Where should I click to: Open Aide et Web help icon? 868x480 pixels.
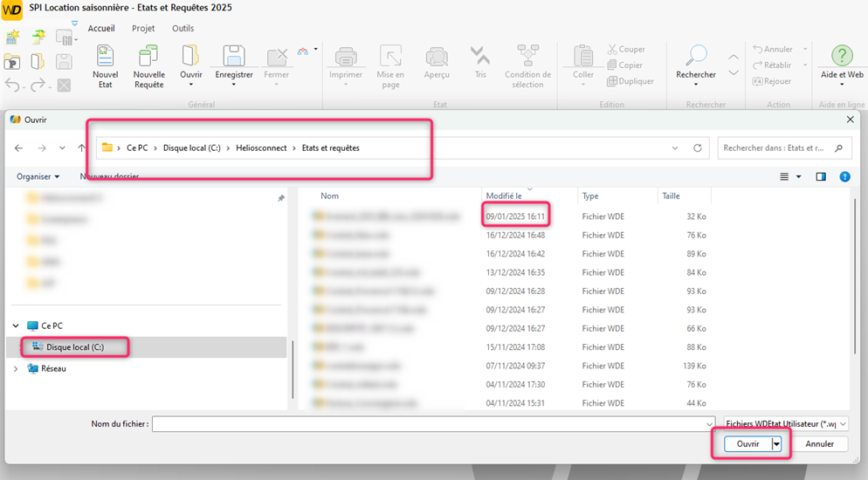pyautogui.click(x=842, y=59)
